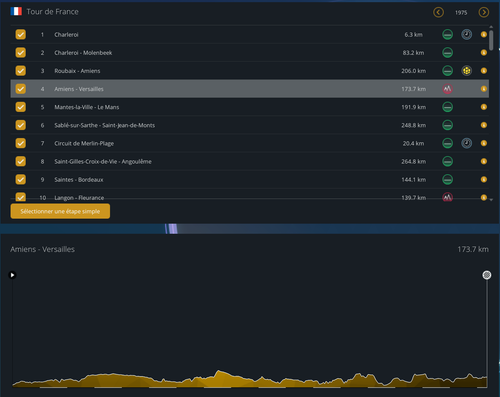Click the flat stage icon for Mantes-la-Ville - Le Mans
The image size is (500, 397).
[x=447, y=107]
